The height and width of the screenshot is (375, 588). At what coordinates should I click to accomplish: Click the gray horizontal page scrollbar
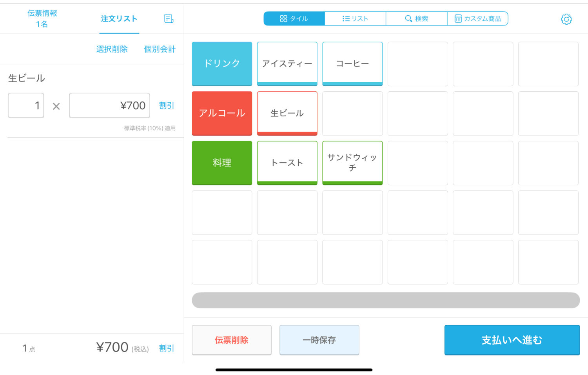point(386,300)
